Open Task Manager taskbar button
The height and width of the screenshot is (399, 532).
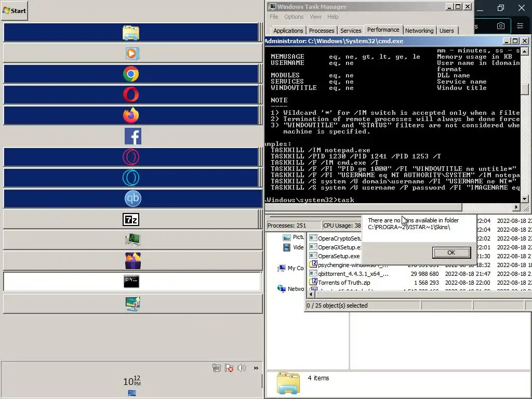click(132, 240)
